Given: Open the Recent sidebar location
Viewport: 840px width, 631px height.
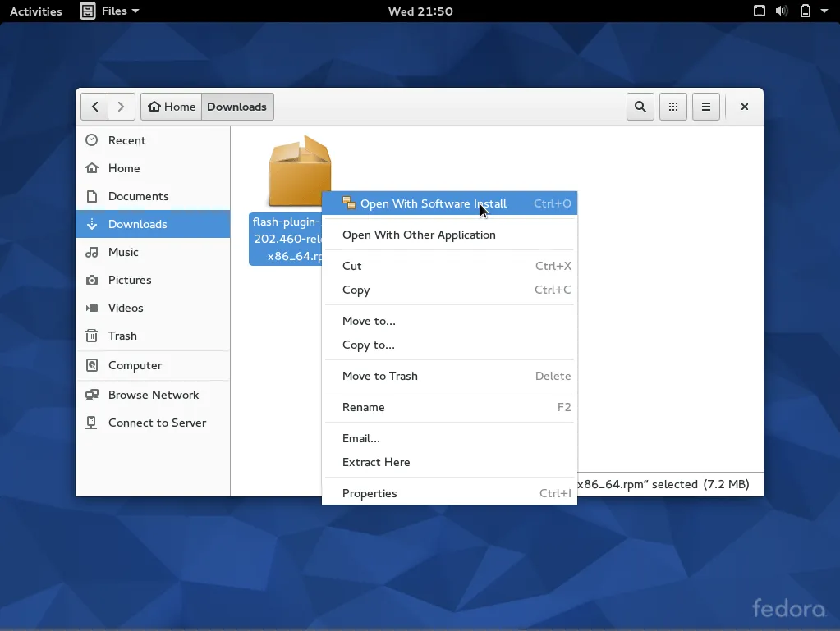Looking at the screenshot, I should pyautogui.click(x=126, y=140).
